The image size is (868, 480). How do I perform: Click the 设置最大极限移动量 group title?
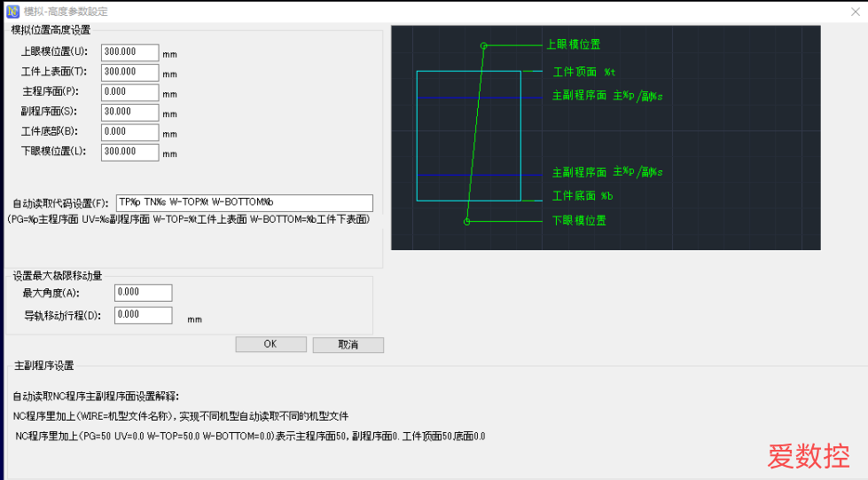coord(59,276)
